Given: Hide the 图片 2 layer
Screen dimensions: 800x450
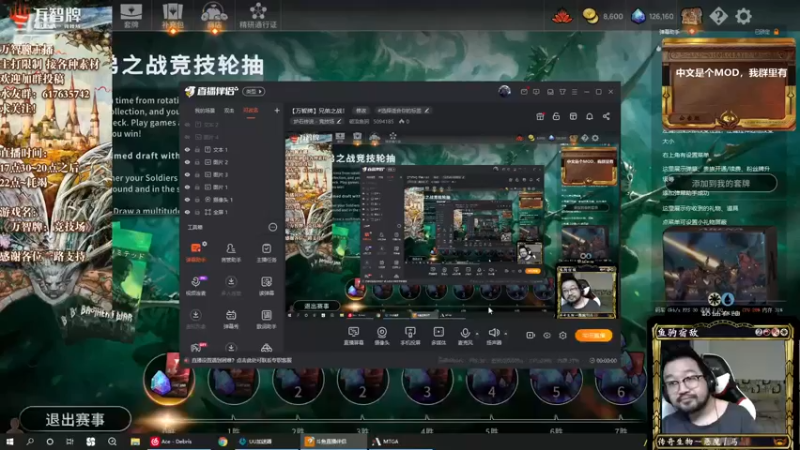Looking at the screenshot, I should [187, 162].
